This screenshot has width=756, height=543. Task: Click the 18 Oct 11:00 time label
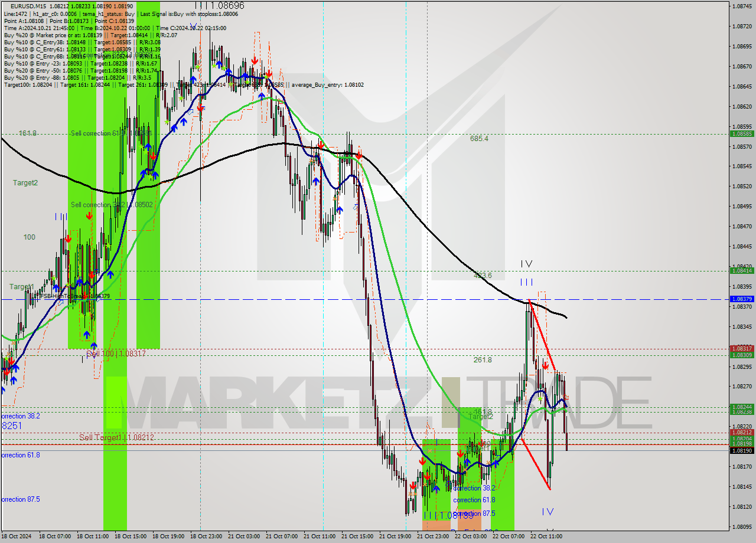(92, 537)
